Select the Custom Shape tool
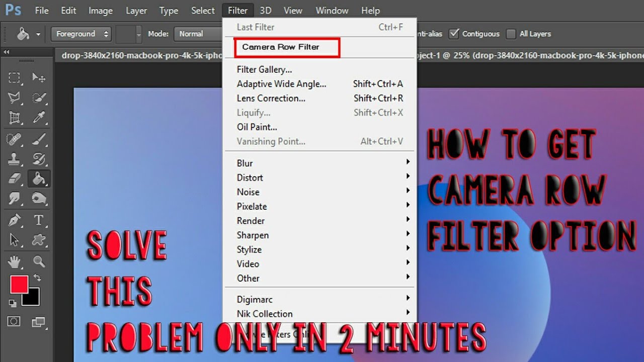The width and height of the screenshot is (644, 362). (39, 239)
